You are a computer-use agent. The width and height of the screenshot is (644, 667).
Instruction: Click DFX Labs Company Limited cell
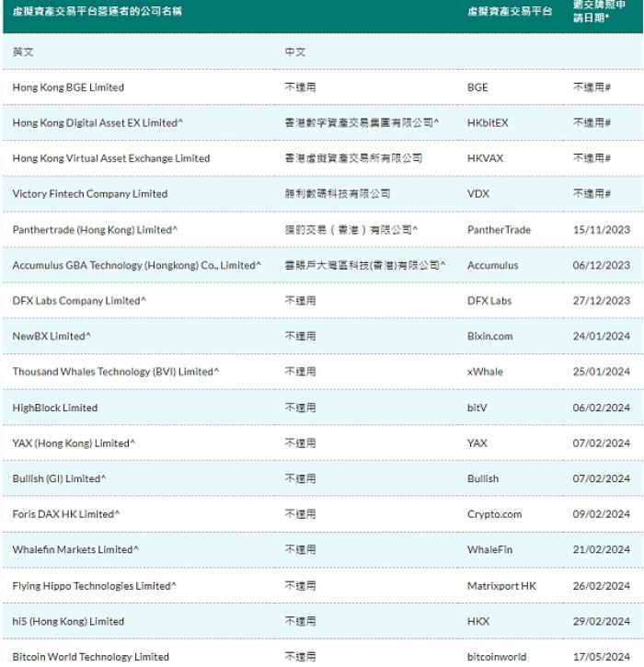tap(79, 301)
